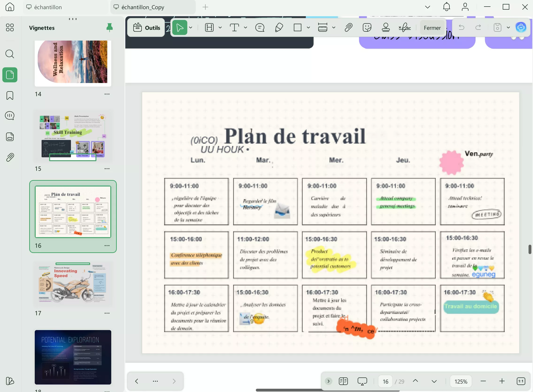Open the Outils tools menu
This screenshot has height=392, width=533.
146,27
